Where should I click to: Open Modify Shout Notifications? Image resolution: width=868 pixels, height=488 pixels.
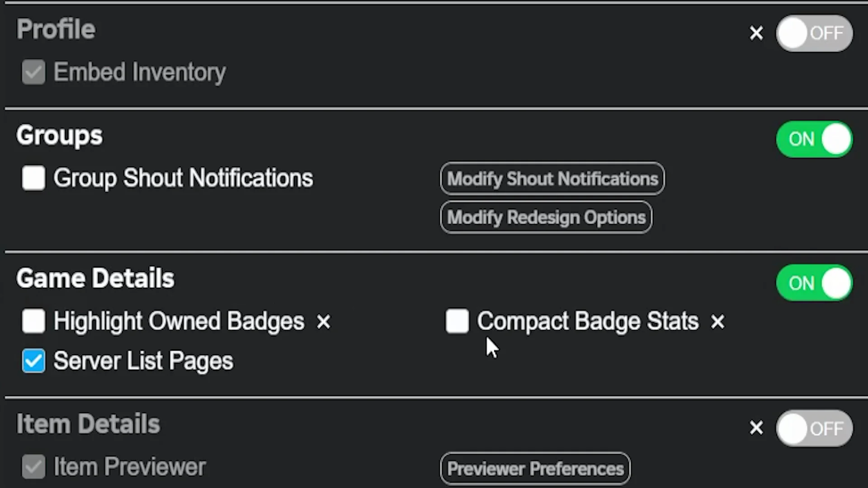click(x=552, y=178)
